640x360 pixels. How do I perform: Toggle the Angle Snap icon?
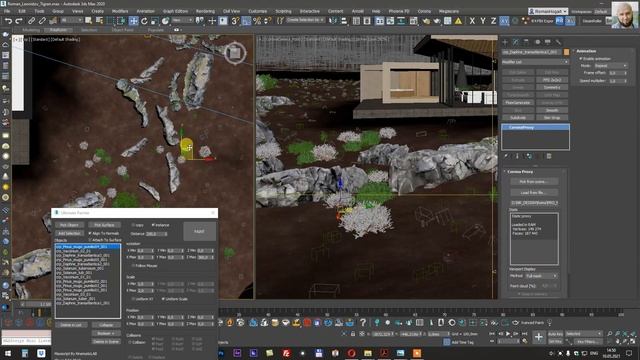click(x=246, y=20)
